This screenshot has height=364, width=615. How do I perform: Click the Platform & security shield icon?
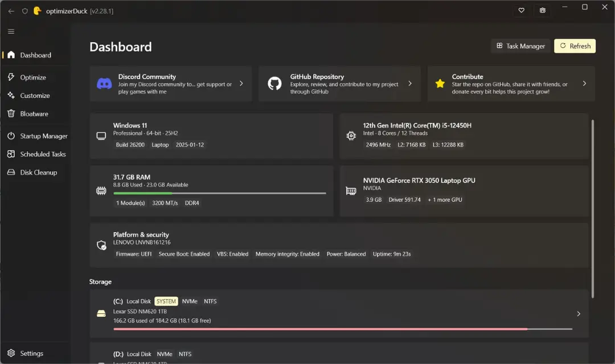tap(101, 245)
